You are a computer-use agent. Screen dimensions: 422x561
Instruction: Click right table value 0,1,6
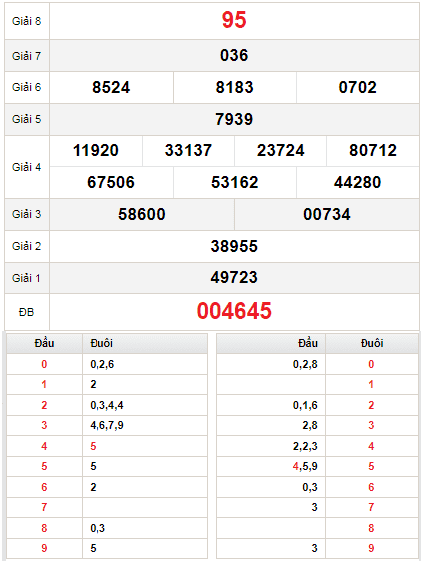pos(305,405)
